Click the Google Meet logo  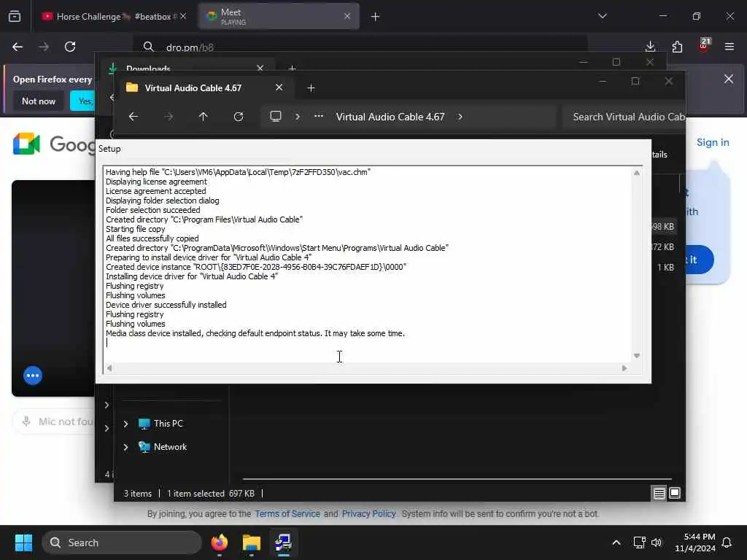point(26,144)
